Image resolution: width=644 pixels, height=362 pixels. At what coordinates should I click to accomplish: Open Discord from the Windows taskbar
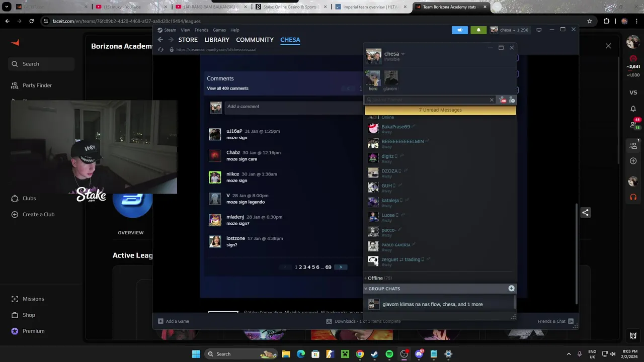[x=419, y=354]
